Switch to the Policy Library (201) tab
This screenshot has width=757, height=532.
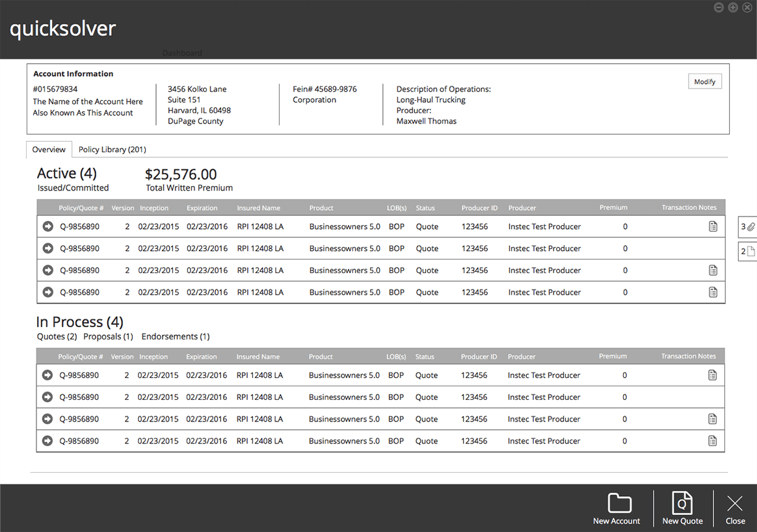pos(112,150)
